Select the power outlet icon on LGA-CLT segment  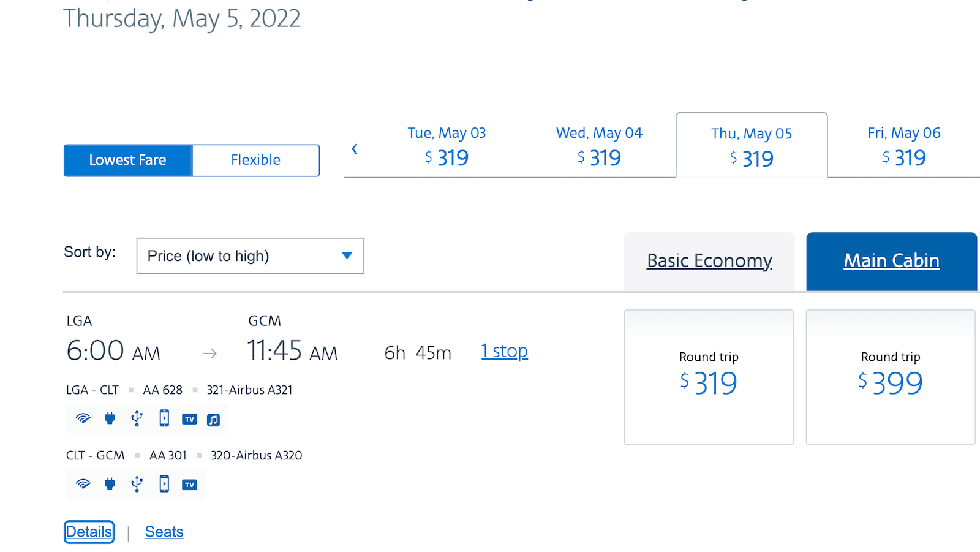110,419
